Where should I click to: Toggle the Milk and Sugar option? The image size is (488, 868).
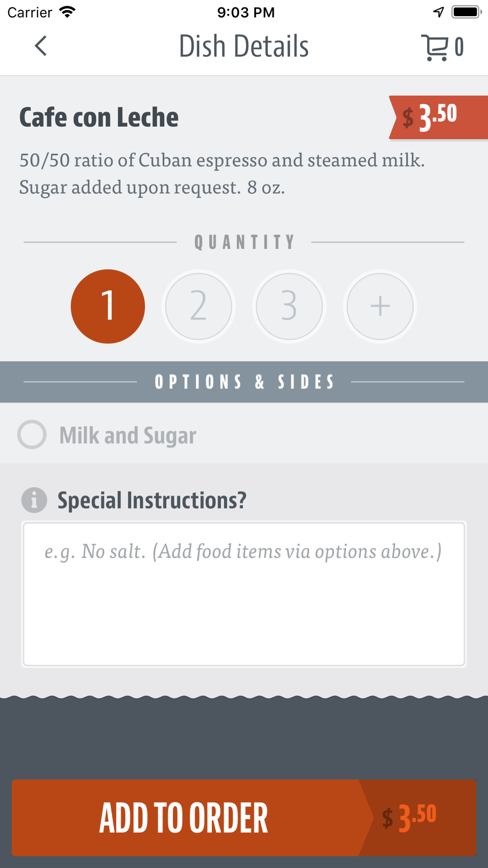pyautogui.click(x=32, y=434)
